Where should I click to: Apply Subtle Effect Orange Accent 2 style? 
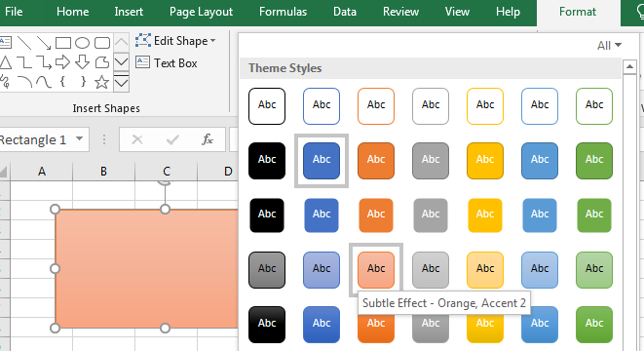coord(376,270)
